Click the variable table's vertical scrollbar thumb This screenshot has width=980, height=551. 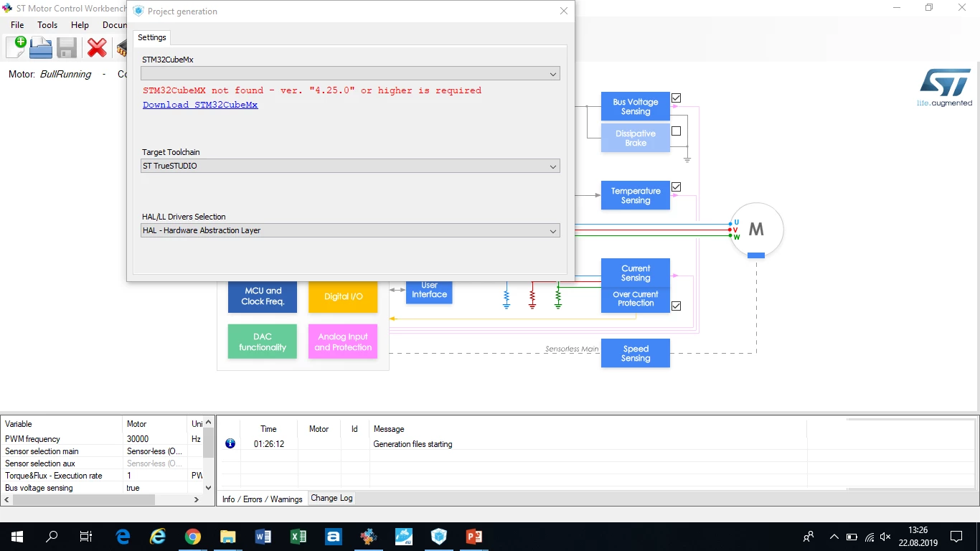click(209, 443)
